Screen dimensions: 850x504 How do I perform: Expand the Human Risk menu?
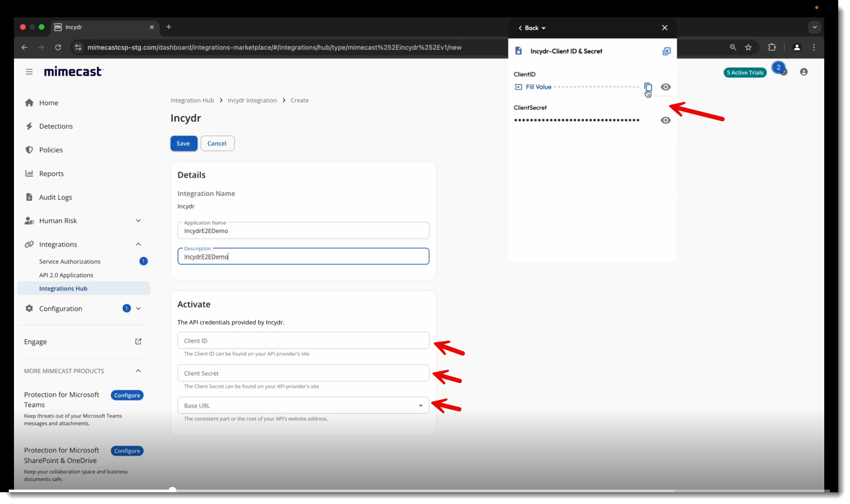138,221
